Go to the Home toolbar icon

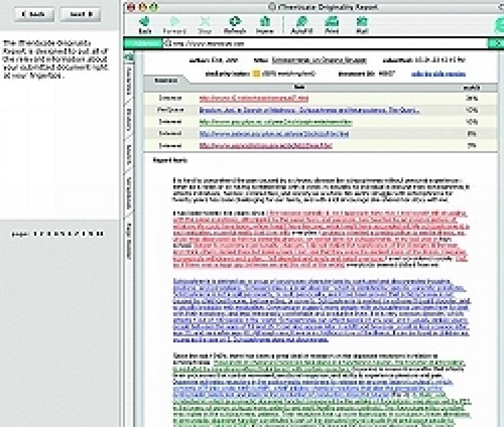[x=265, y=25]
